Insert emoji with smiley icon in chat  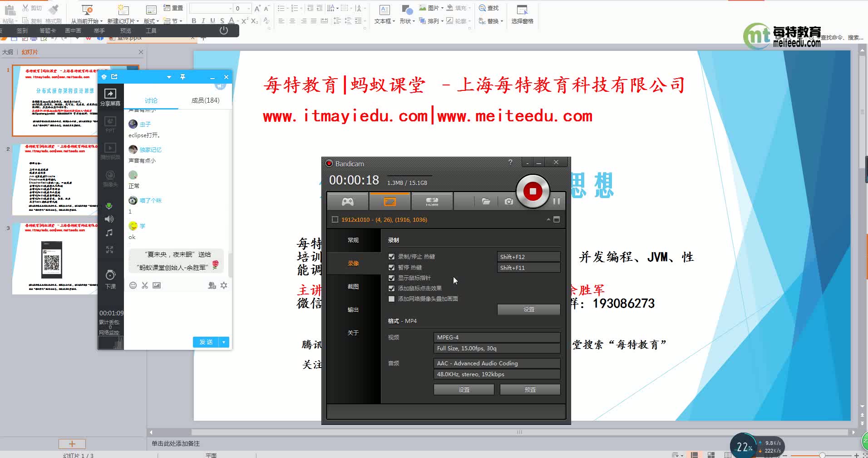click(133, 285)
